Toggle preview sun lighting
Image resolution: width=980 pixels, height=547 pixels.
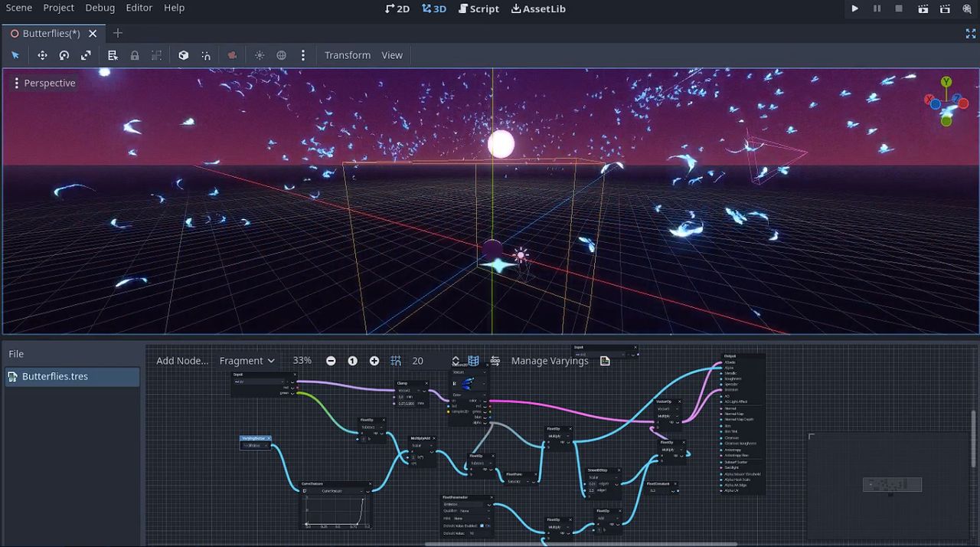[260, 55]
